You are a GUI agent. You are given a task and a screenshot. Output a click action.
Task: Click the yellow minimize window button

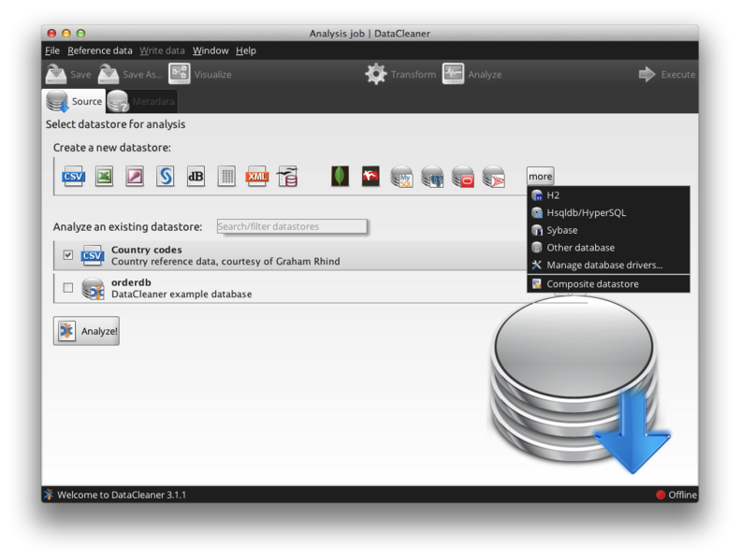pos(66,33)
